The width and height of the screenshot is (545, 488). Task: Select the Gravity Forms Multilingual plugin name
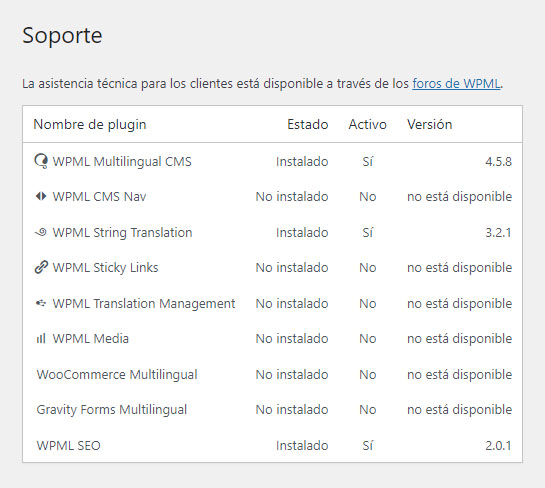point(112,410)
